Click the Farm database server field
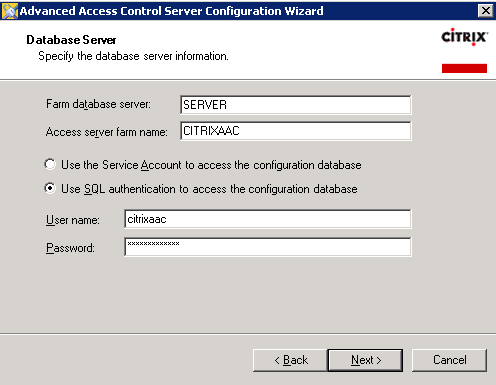The width and height of the screenshot is (496, 385). tap(296, 105)
